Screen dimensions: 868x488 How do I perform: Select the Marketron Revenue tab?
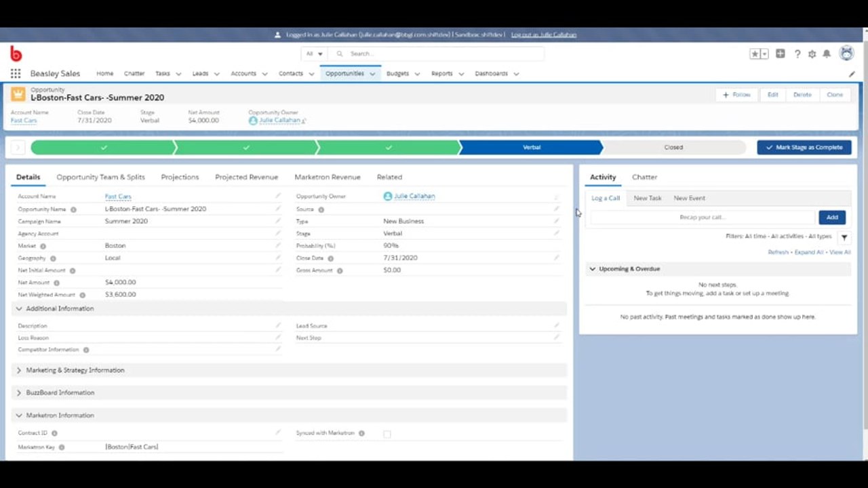328,177
